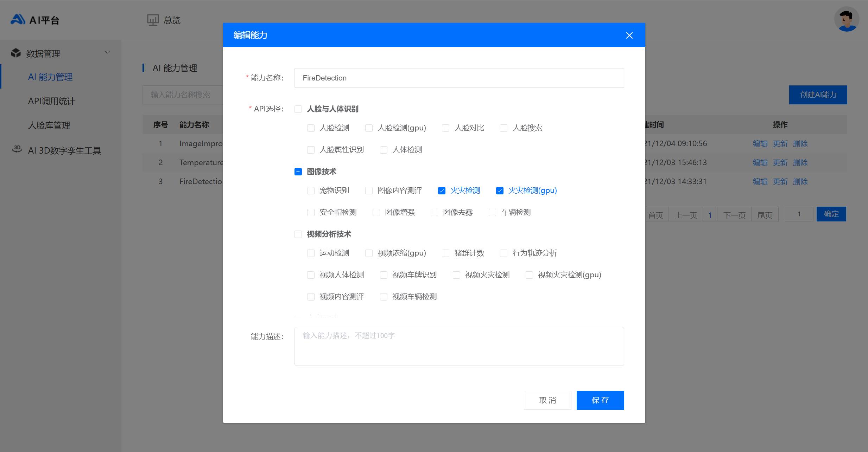Click the AI platform logo icon

pyautogui.click(x=18, y=20)
